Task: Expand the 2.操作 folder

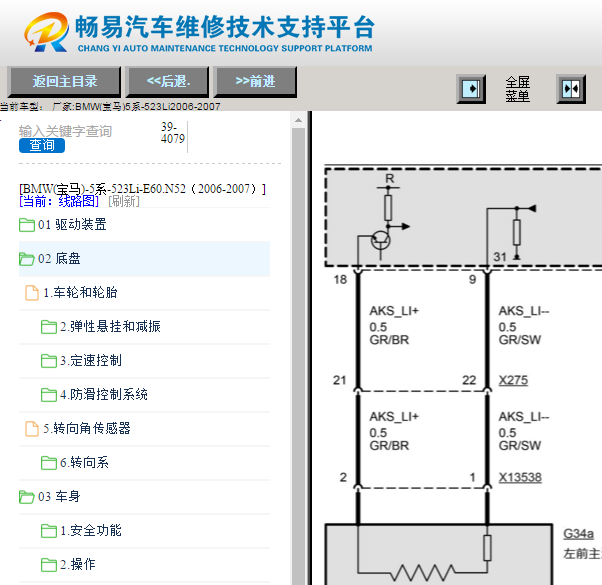Action: (78, 565)
